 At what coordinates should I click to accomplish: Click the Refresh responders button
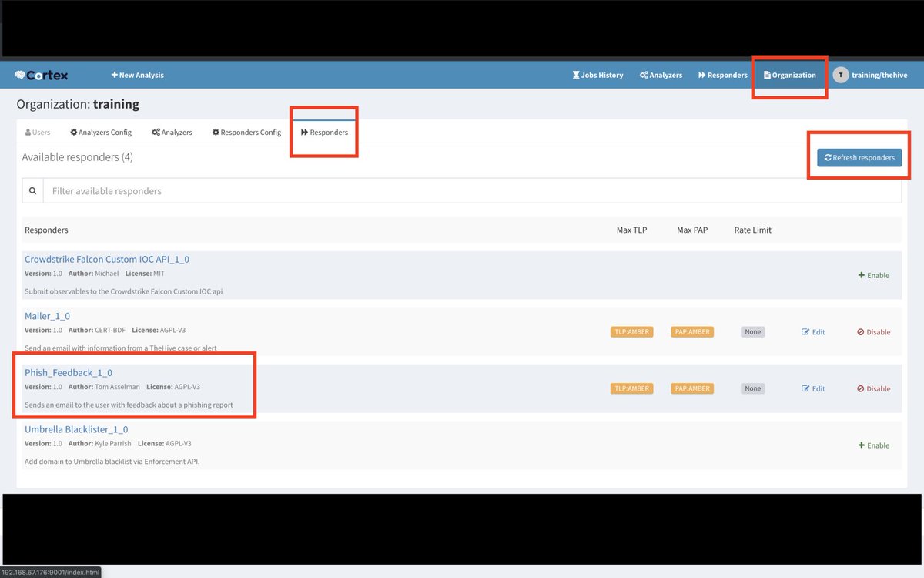pyautogui.click(x=859, y=157)
